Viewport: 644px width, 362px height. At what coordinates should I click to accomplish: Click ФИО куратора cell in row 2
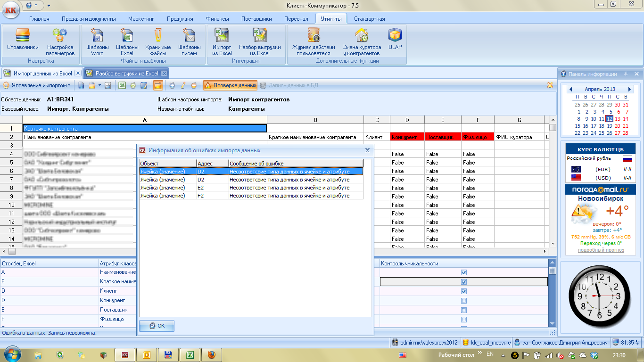click(x=519, y=137)
